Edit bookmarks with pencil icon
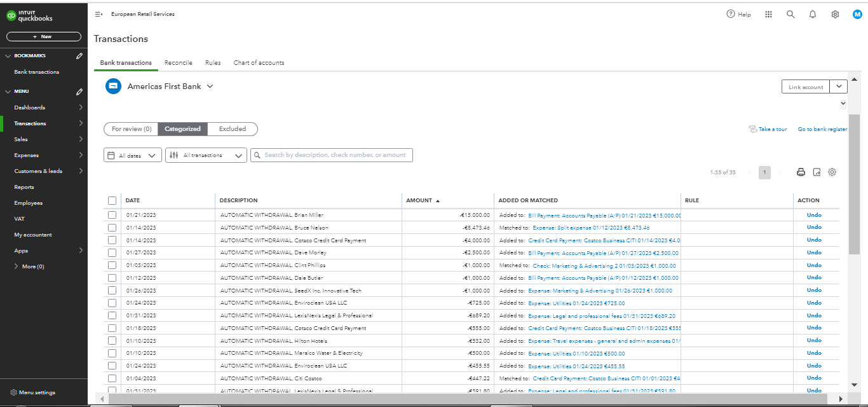The width and height of the screenshot is (868, 407). [x=79, y=56]
